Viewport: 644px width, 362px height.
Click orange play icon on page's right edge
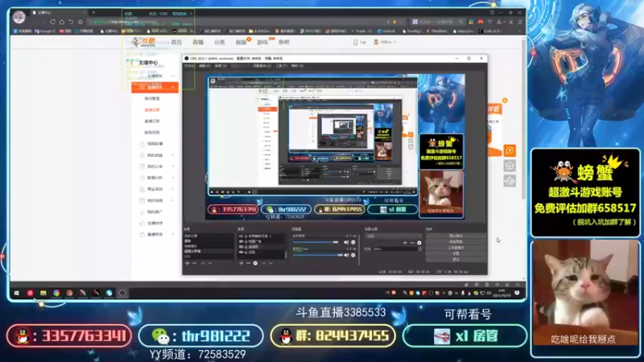(510, 150)
